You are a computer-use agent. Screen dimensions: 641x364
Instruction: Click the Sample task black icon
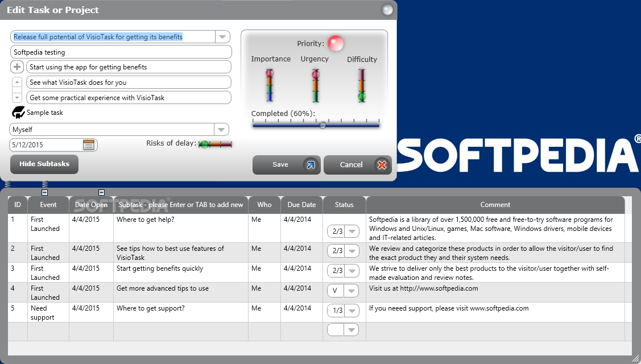(18, 113)
